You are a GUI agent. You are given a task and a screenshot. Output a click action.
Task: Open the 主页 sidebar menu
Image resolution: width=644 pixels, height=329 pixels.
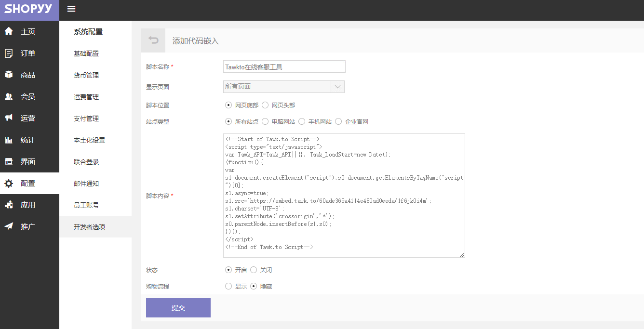[x=29, y=32]
